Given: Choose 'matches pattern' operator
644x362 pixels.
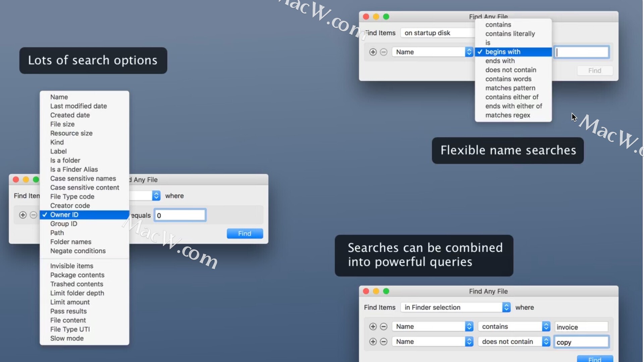Looking at the screenshot, I should pos(513,88).
